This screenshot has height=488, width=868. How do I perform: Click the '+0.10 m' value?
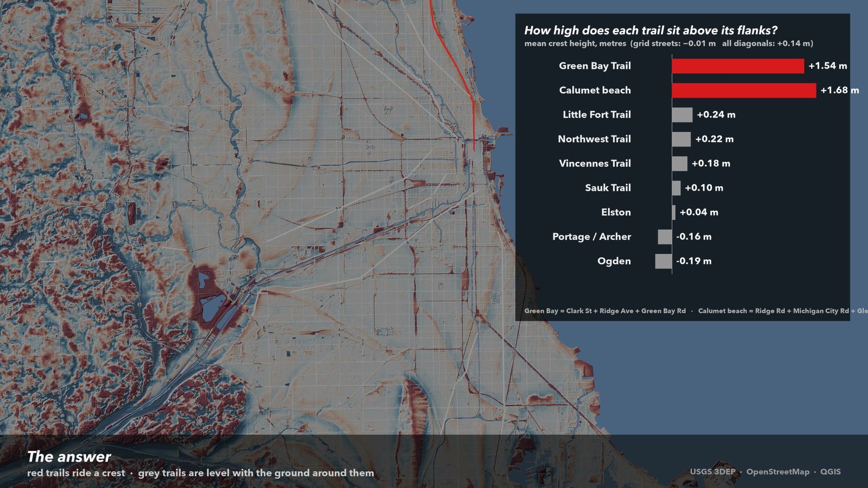704,188
